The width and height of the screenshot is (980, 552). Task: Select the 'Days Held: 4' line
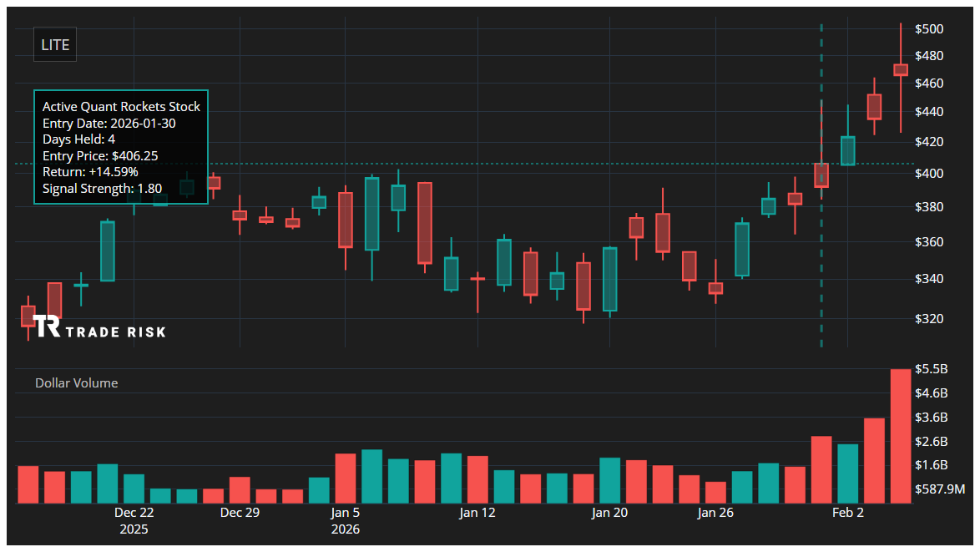78,139
